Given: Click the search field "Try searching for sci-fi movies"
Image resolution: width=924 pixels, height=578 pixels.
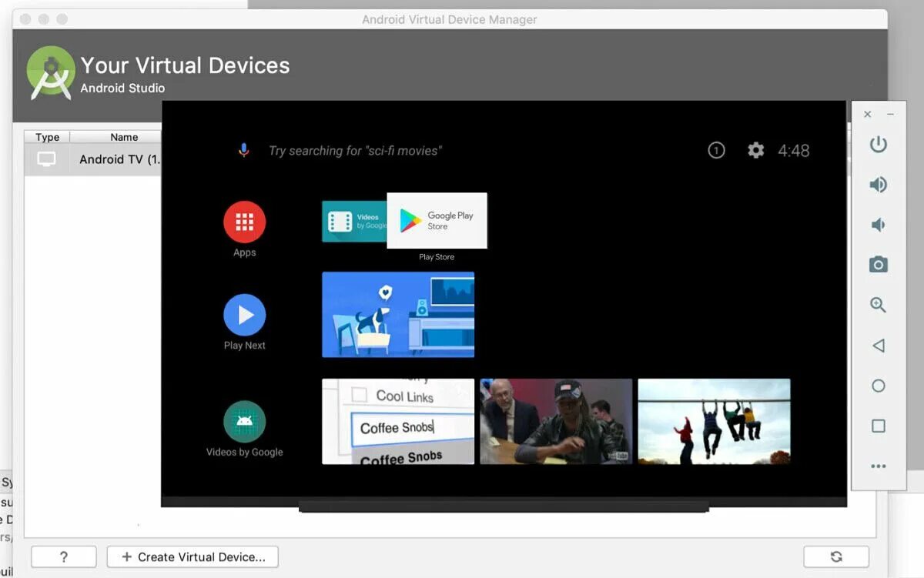Looking at the screenshot, I should pyautogui.click(x=355, y=151).
